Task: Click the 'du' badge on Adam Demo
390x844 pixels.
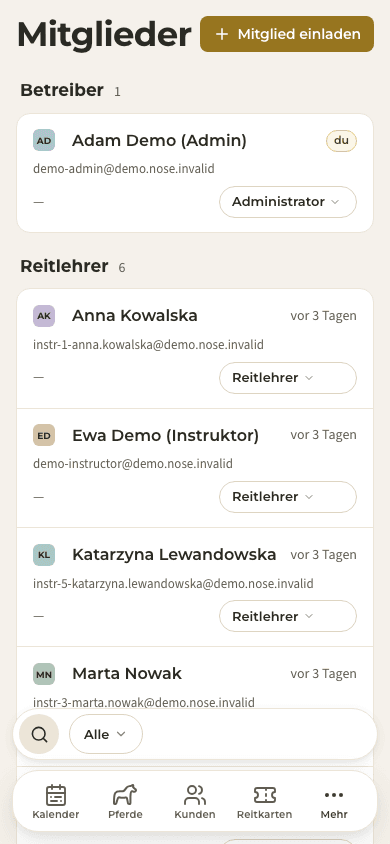Action: click(x=341, y=141)
